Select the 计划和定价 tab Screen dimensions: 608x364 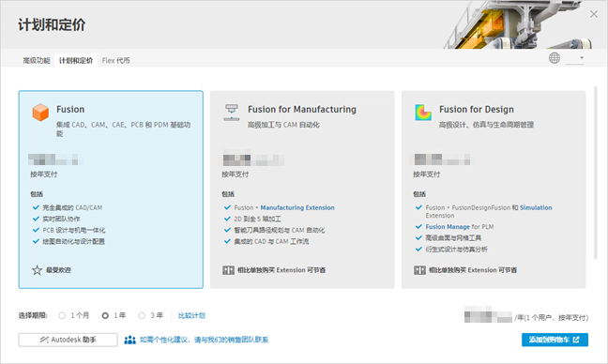(76, 60)
